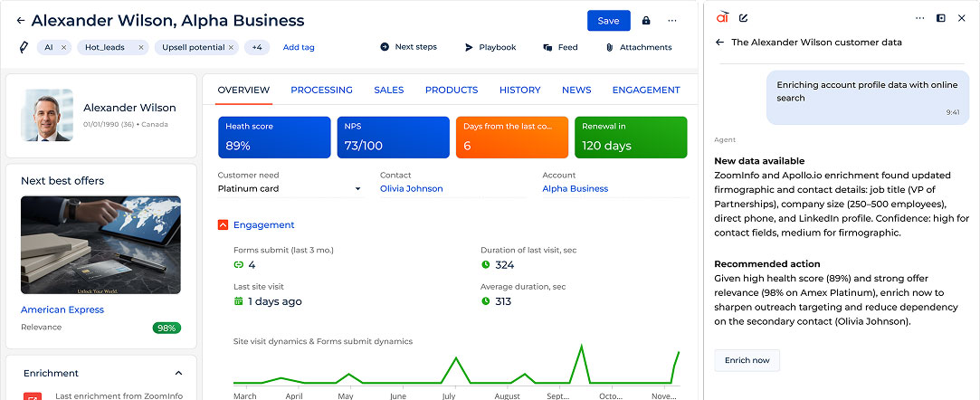
Task: Start a new chat with edit icon
Action: (x=743, y=18)
